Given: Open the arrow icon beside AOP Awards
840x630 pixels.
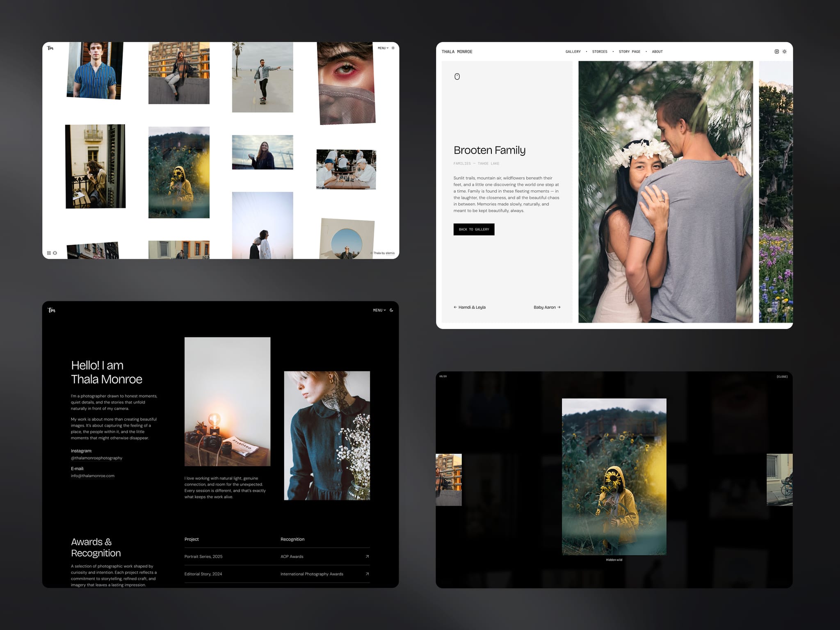Looking at the screenshot, I should click(367, 557).
